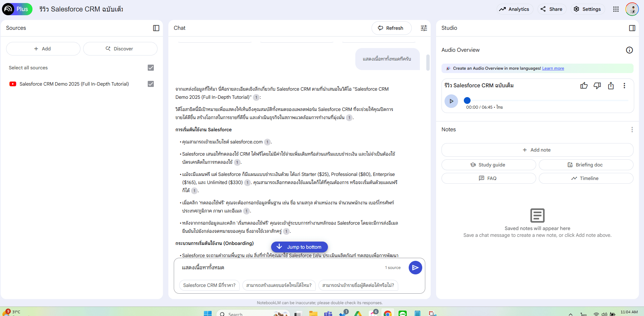Click the YouTube icon of the source
This screenshot has height=316, width=644.
click(13, 84)
